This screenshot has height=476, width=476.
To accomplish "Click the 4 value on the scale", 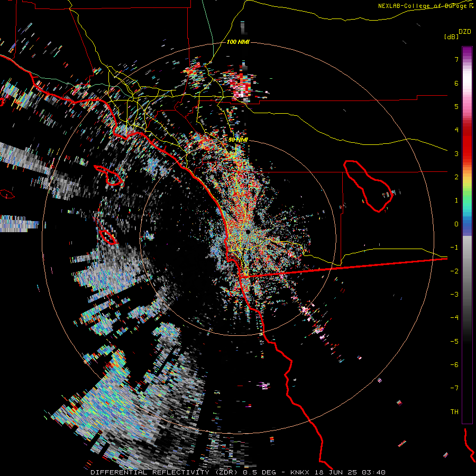I will click(x=456, y=130).
